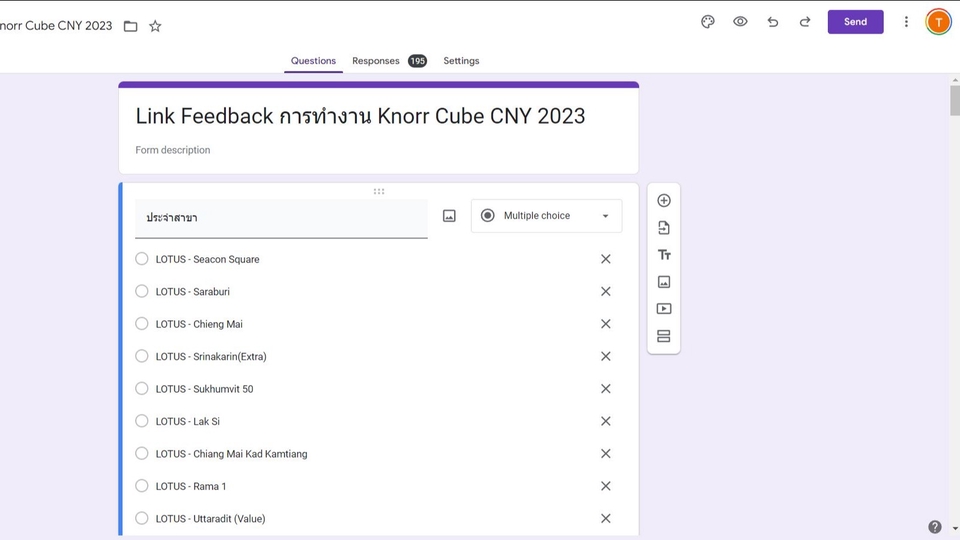Grab the question drag handle
This screenshot has width=960, height=540.
point(379,192)
